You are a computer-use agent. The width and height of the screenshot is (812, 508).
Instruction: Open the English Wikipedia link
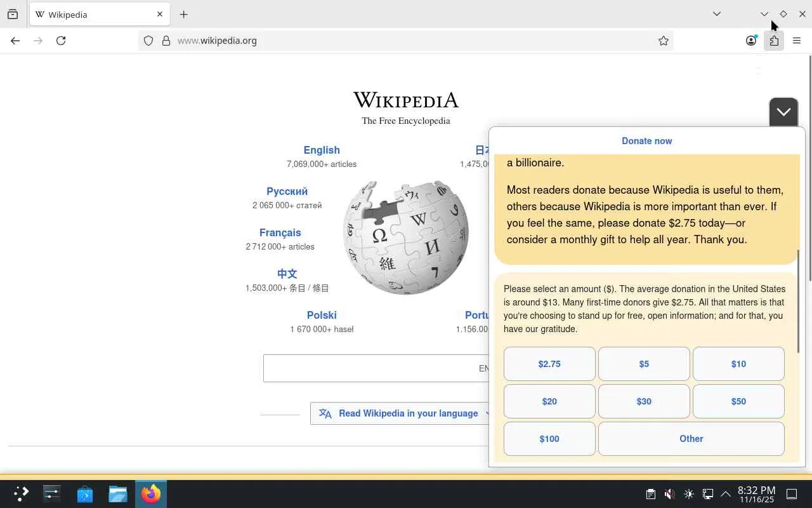click(x=322, y=150)
